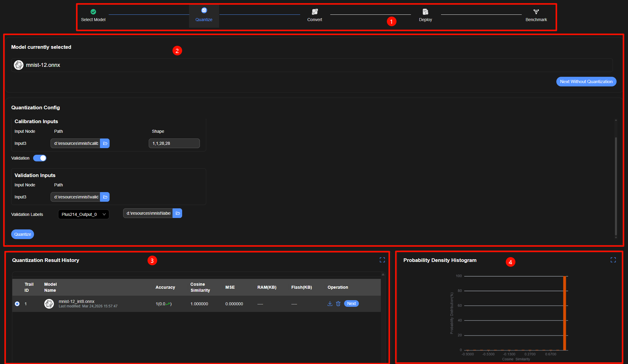Image resolution: width=628 pixels, height=364 pixels.
Task: Click Next for mnist-12_int8.onnx result
Action: (x=351, y=303)
